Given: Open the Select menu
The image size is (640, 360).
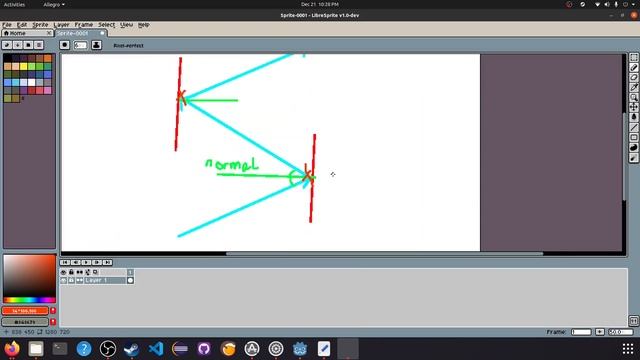Looking at the screenshot, I should tap(107, 25).
